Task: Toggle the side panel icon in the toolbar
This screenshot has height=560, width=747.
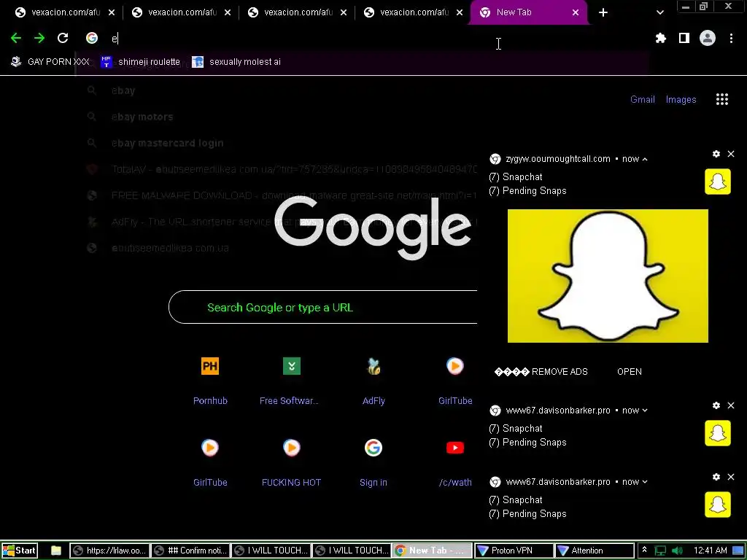Action: 684,38
